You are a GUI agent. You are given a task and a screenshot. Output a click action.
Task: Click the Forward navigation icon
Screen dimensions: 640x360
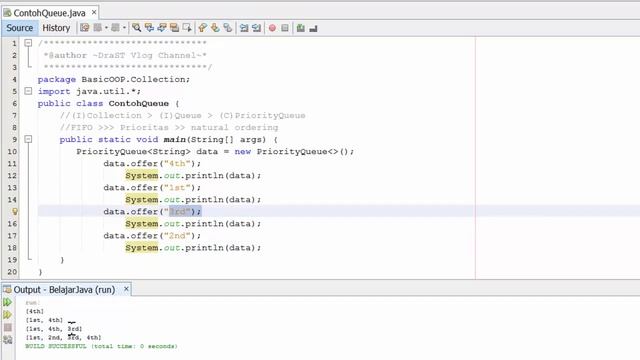pyautogui.click(x=116, y=28)
